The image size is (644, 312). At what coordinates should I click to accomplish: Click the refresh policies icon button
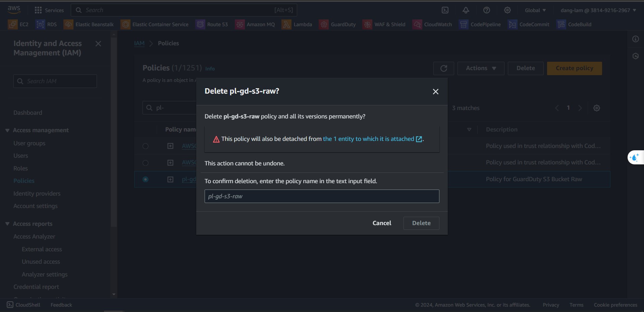443,68
